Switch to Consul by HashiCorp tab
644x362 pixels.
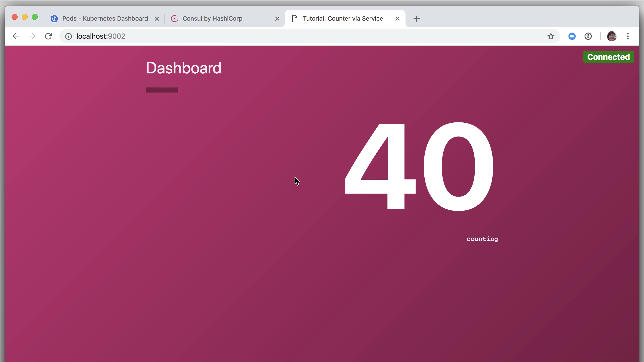pyautogui.click(x=212, y=19)
